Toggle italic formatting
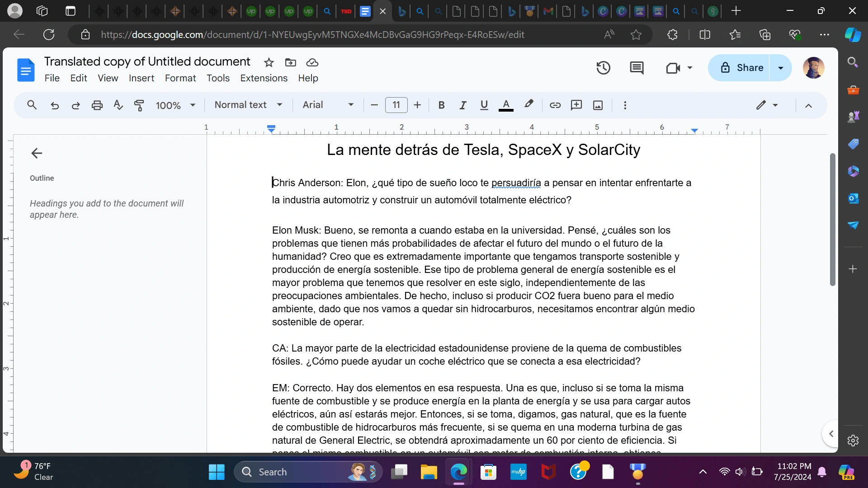 click(462, 105)
